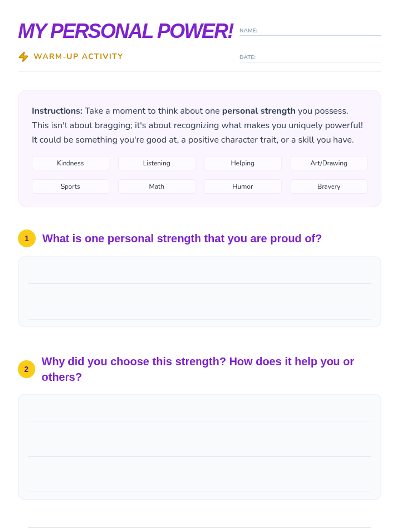Select the Kindness strength chip
Viewport: 399px width, 532px height.
70,163
